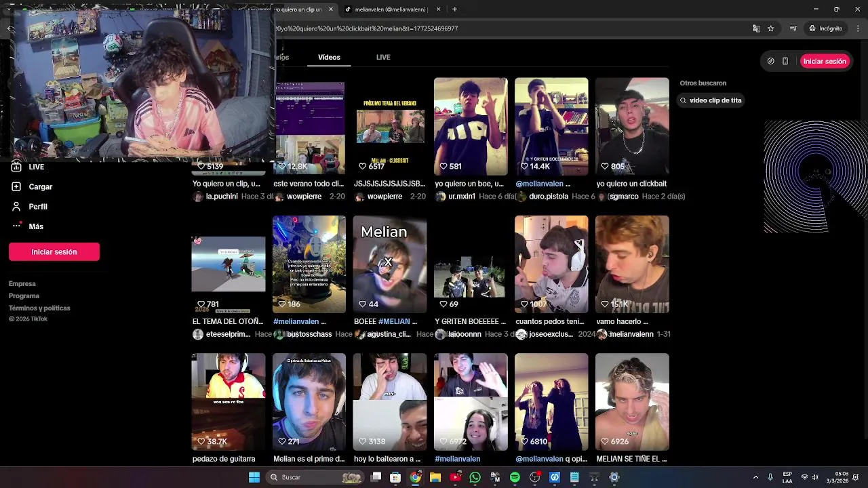Open File Explorer from the taskbar
868x488 pixels.
[435, 477]
